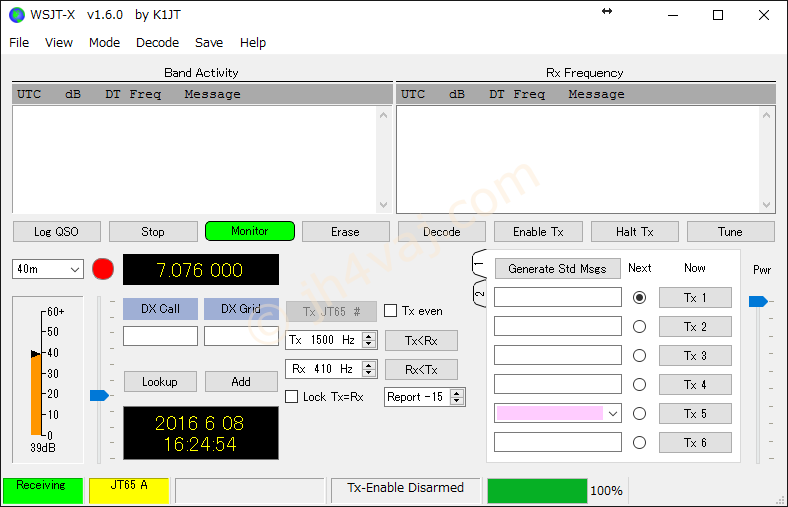Click the Add button
Viewport: 788px width, 507px height.
point(241,382)
